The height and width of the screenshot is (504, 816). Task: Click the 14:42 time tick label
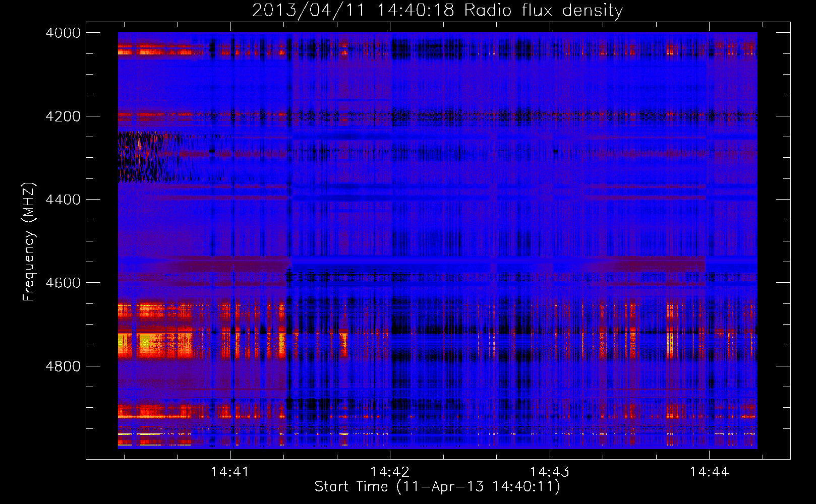[x=389, y=472]
